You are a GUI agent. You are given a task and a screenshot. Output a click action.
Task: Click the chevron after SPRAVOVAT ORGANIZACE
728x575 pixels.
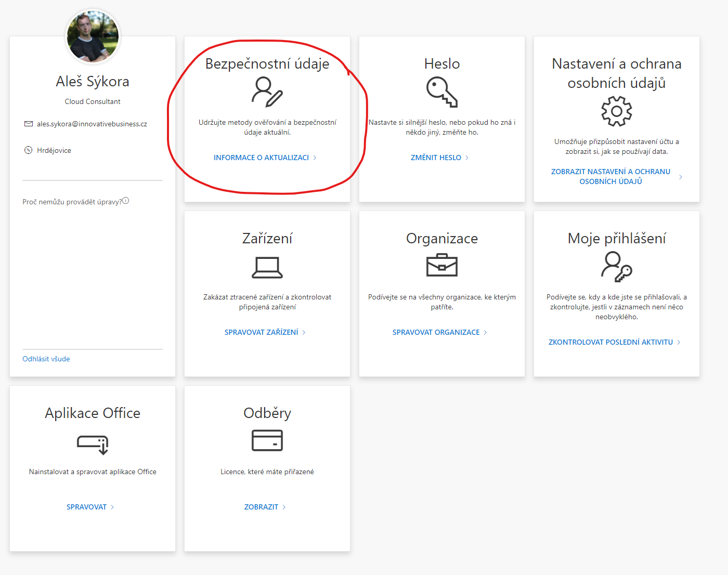(x=485, y=332)
